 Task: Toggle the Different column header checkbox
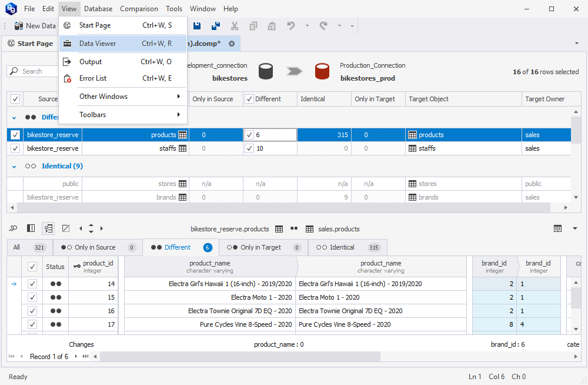coord(249,99)
